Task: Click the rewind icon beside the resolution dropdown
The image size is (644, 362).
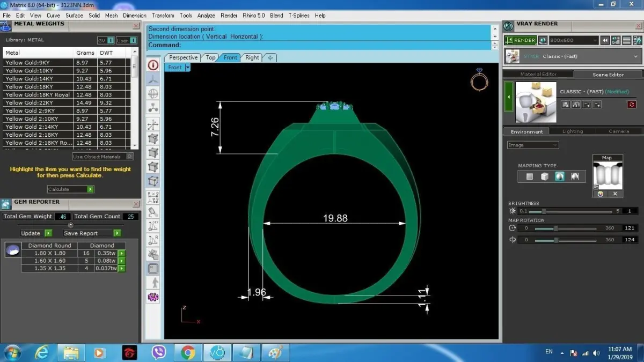Action: pos(605,40)
